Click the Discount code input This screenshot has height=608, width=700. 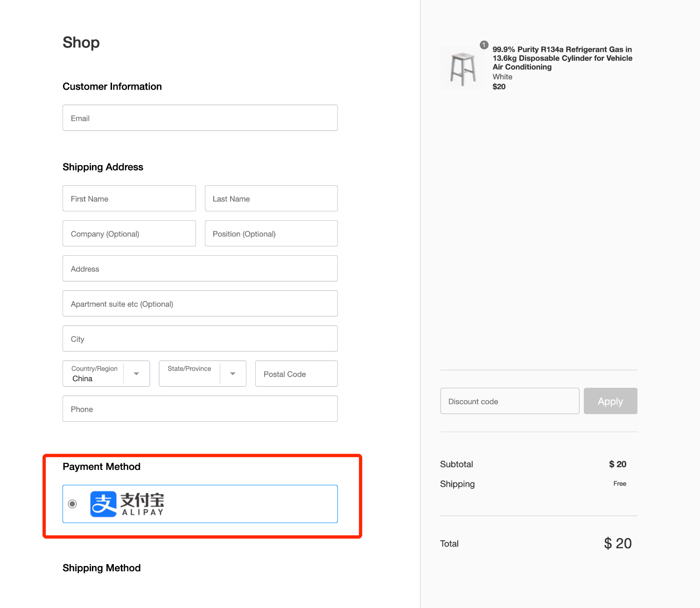[510, 401]
